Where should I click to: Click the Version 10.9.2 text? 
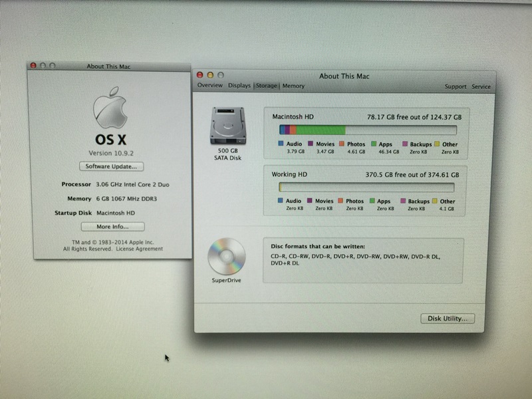point(110,153)
